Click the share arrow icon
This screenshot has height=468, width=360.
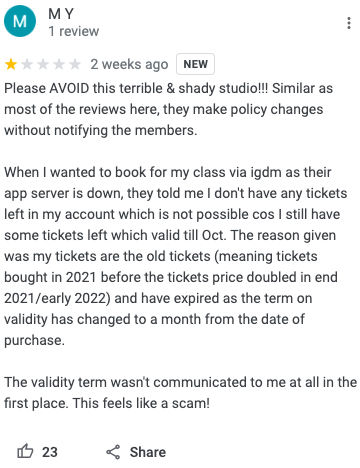pos(113,452)
